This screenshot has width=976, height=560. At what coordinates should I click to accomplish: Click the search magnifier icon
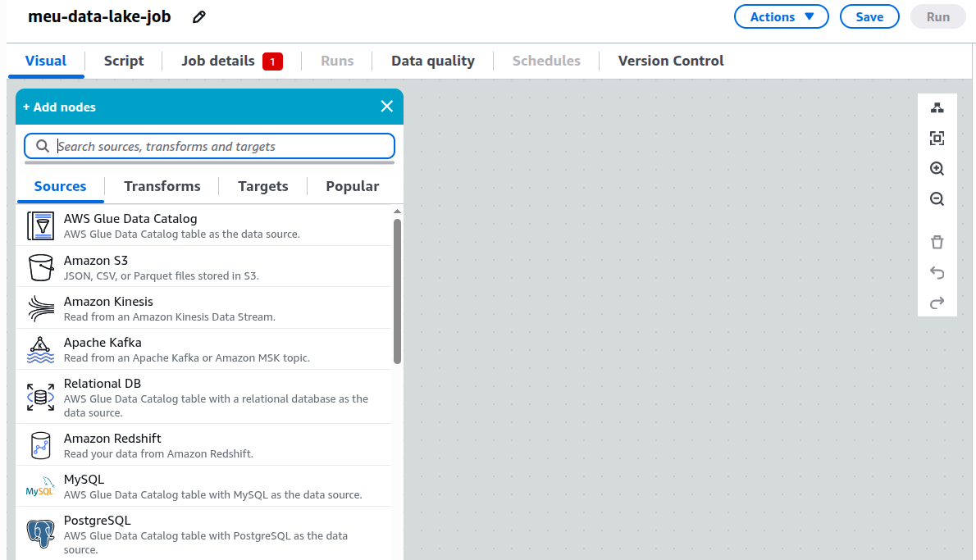43,146
